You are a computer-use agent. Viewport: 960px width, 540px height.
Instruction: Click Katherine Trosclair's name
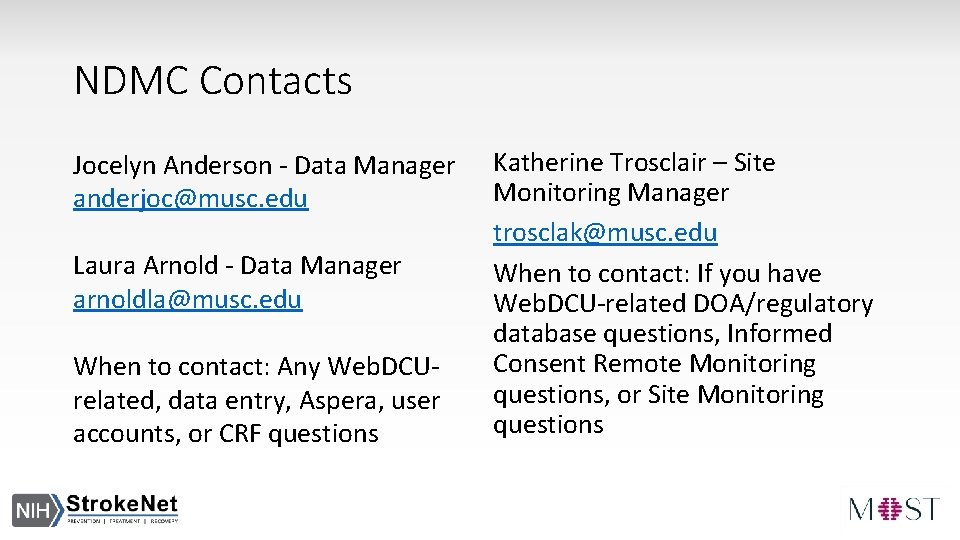[607, 162]
